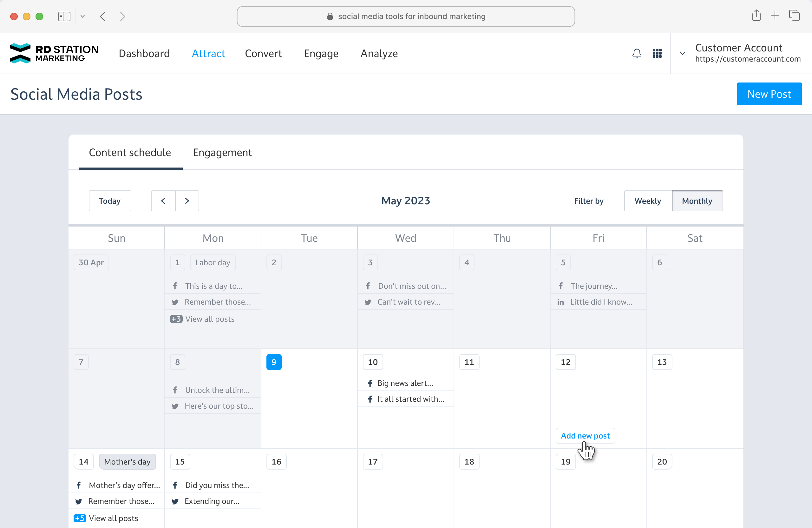
Task: Open notifications bell icon
Action: pos(637,53)
